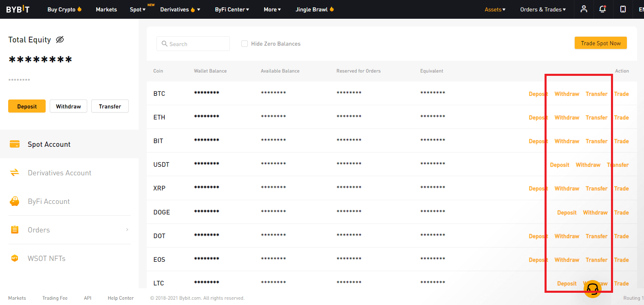The image size is (644, 305).
Task: Click the Jingle Brawl flame icon
Action: click(x=332, y=9)
